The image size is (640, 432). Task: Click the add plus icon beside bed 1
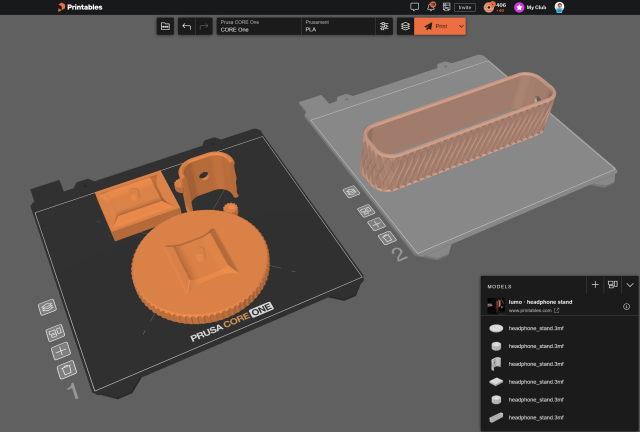[61, 351]
